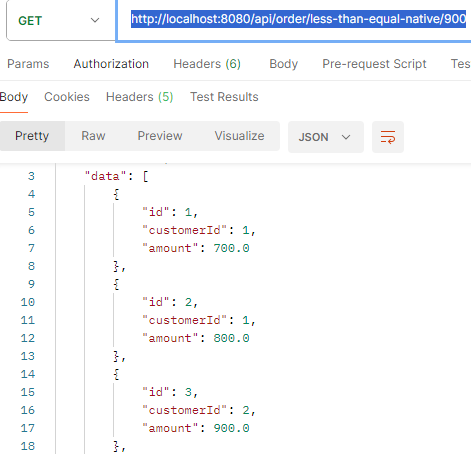Screen dimensions: 471x454
Task: Open the JSON format dropdown
Action: pos(326,137)
